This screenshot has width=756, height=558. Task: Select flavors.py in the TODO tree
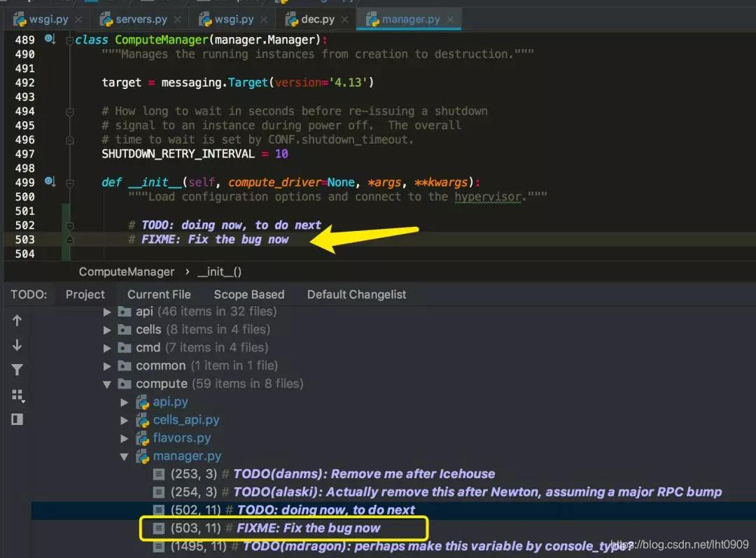tap(182, 438)
